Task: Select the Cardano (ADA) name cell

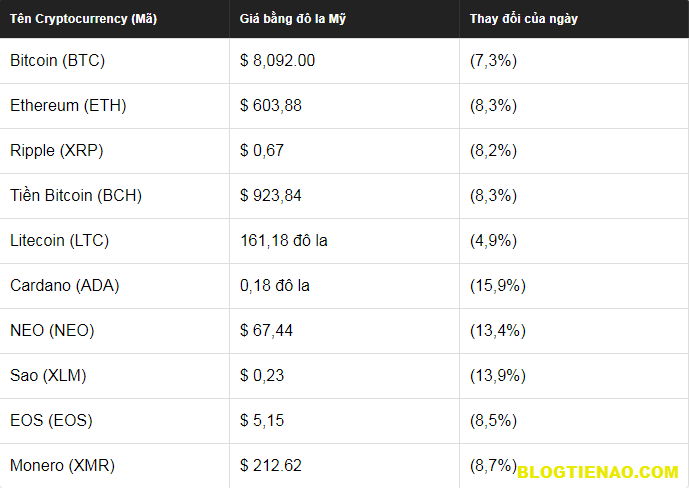Action: pyautogui.click(x=65, y=286)
